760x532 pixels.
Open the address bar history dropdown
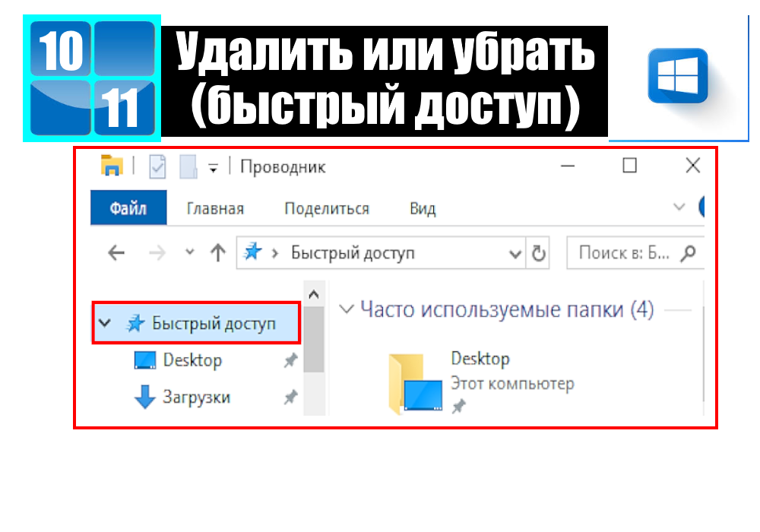pyautogui.click(x=515, y=253)
